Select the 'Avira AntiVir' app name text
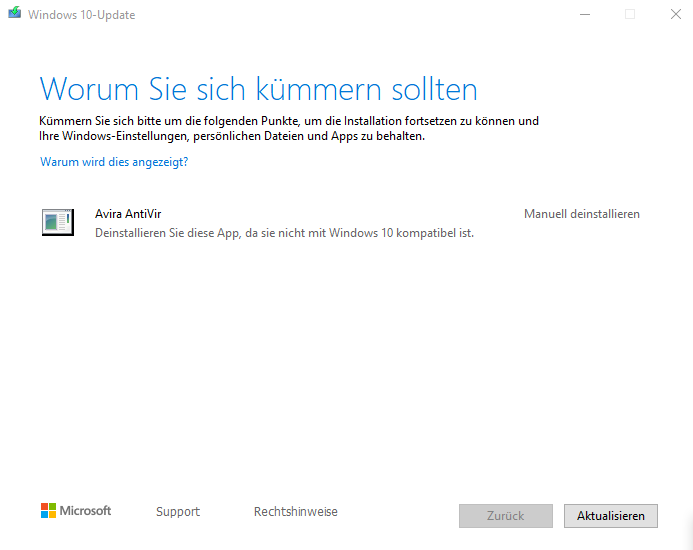The height and width of the screenshot is (550, 693). tap(128, 214)
